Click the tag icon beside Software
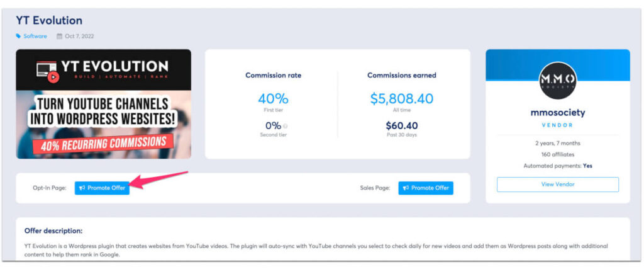 coord(19,37)
